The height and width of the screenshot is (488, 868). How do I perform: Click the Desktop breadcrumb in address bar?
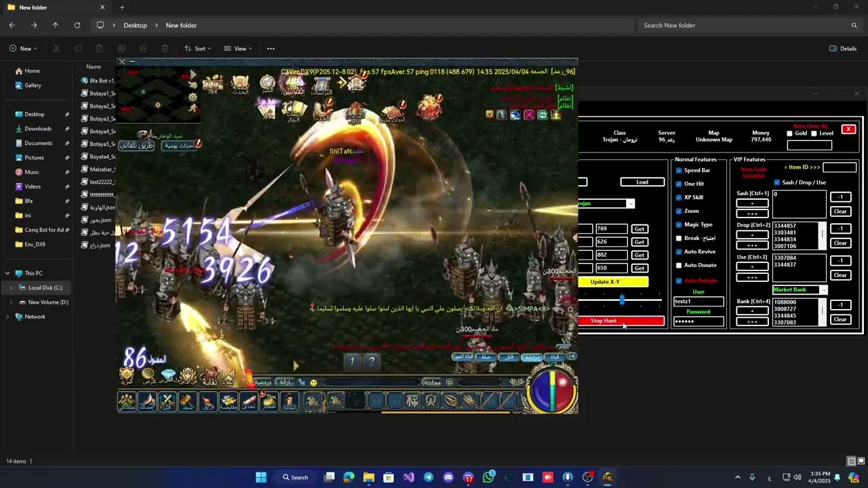pyautogui.click(x=135, y=25)
